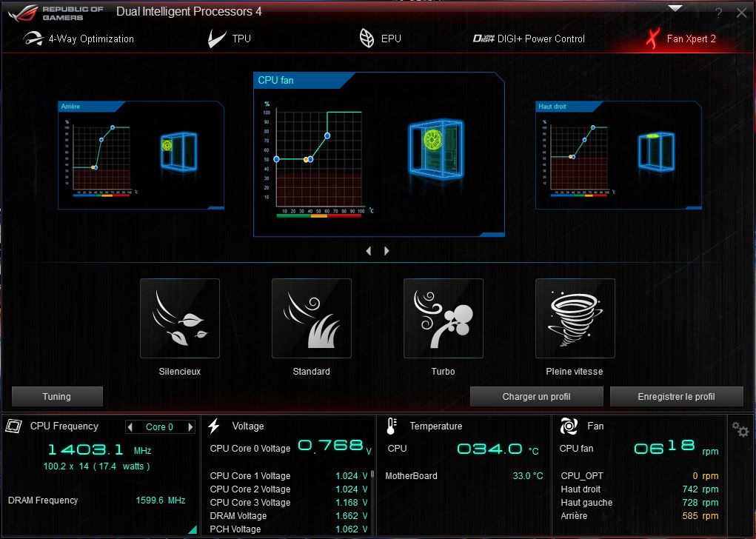Viewport: 756px width, 539px height.
Task: Open monitor settings gear icon
Action: 740,429
